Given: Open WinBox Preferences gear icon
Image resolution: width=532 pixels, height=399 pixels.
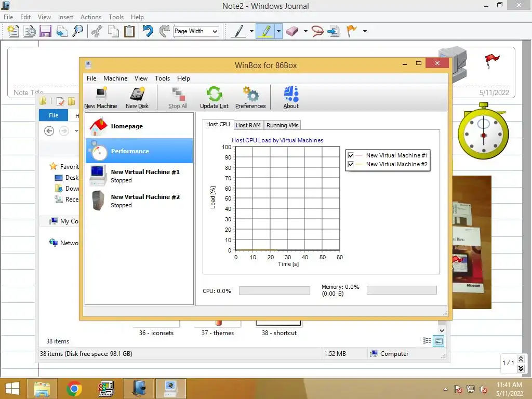Looking at the screenshot, I should pos(250,98).
